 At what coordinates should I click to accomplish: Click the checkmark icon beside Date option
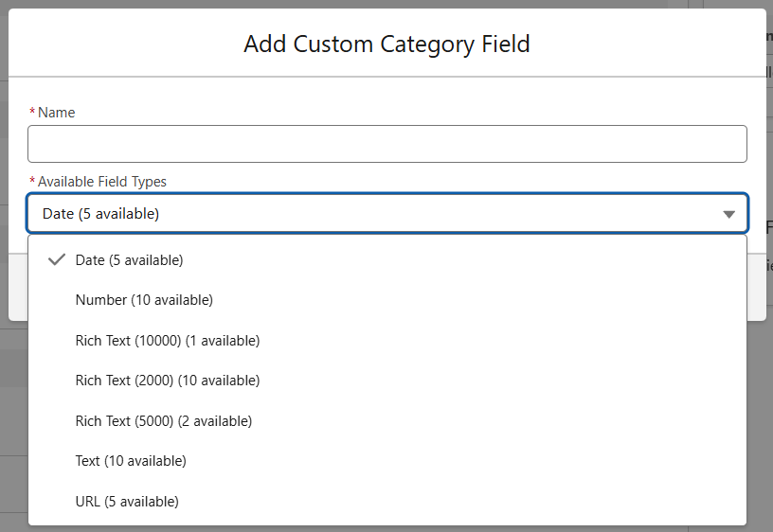(x=56, y=259)
